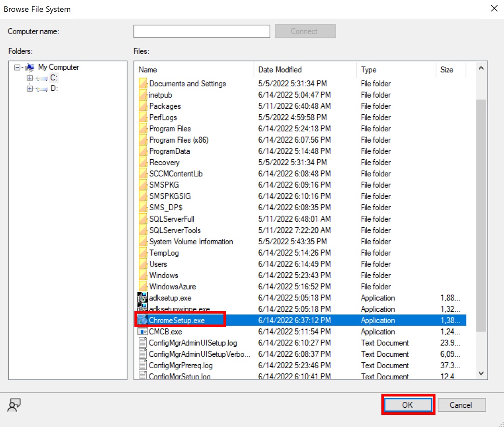
Task: Click the file list vertical scrollbar thumb
Action: (x=481, y=215)
